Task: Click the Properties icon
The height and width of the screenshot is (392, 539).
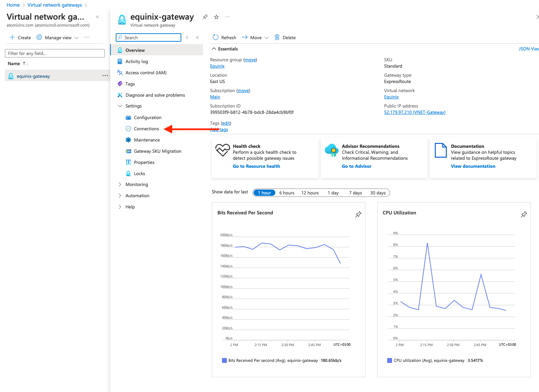Action: coord(128,162)
